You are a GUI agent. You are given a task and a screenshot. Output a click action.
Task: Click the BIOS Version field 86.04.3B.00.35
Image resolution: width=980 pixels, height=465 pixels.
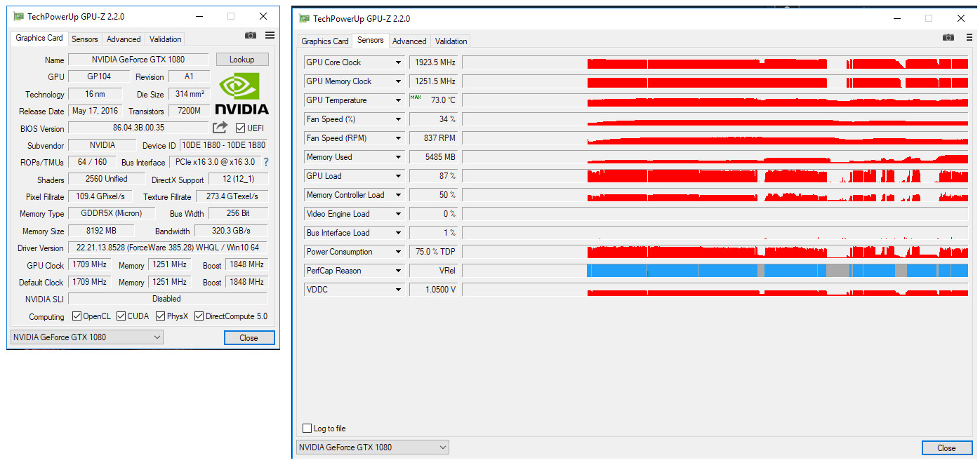tap(138, 128)
